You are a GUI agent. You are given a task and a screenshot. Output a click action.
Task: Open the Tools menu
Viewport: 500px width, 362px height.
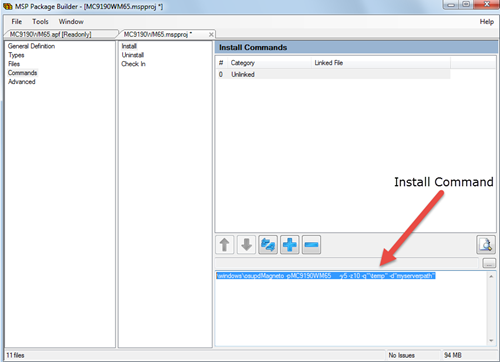tap(40, 22)
